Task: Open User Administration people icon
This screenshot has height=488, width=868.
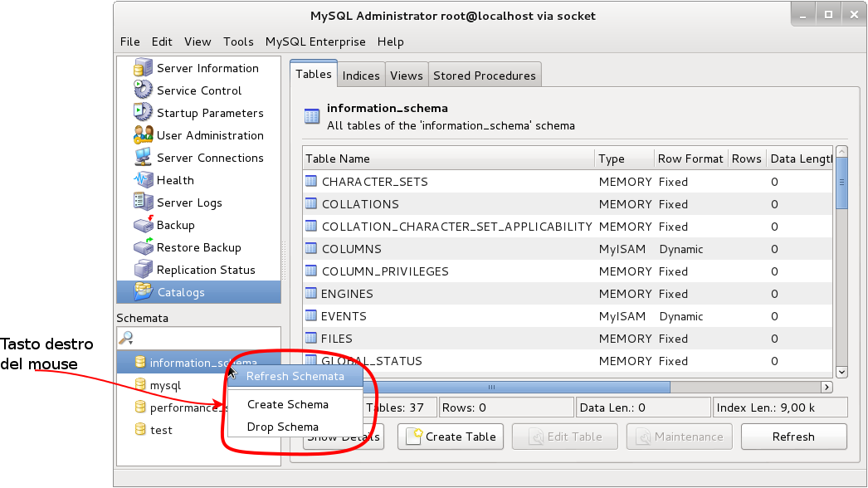Action: click(x=143, y=134)
